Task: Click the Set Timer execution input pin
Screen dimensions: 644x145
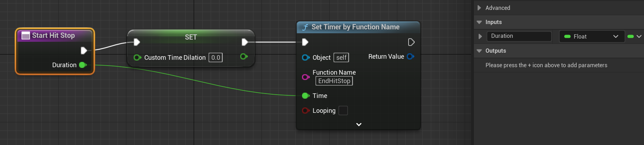Action: 305,42
